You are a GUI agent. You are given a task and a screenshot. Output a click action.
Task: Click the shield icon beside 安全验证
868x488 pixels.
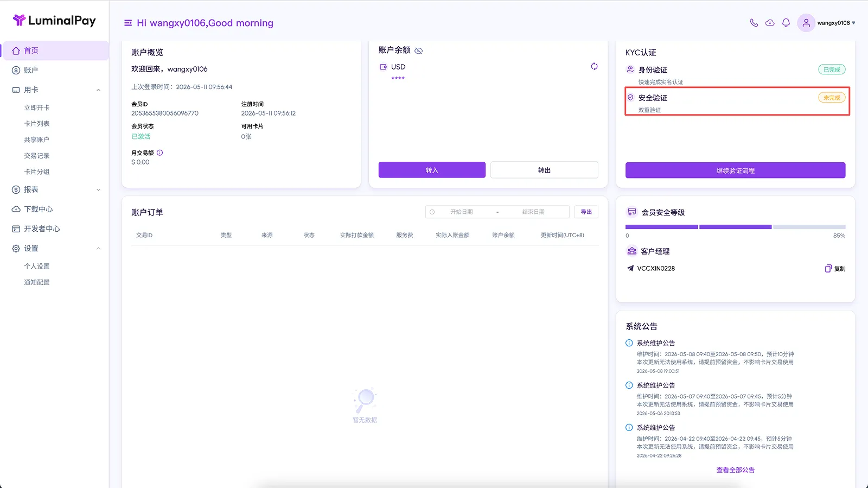click(x=630, y=98)
